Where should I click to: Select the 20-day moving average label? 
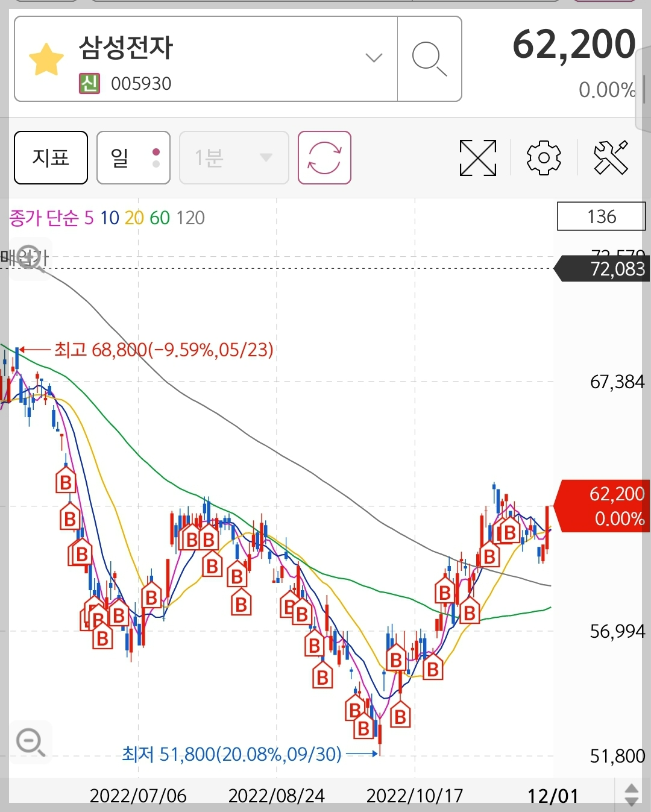[134, 218]
